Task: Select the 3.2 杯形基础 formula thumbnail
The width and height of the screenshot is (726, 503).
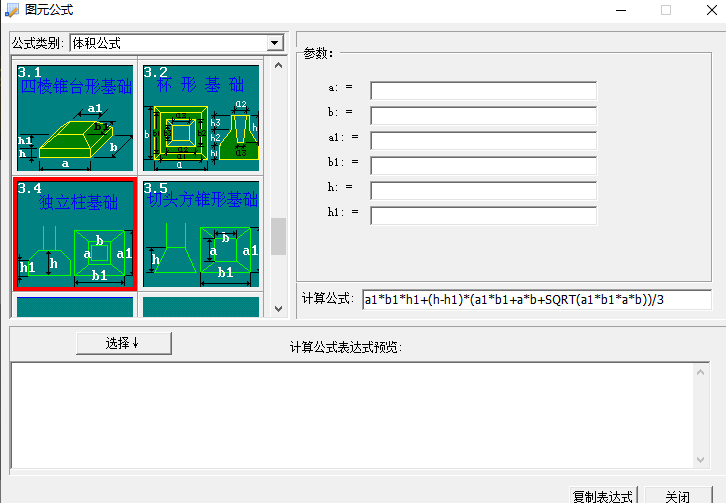Action: click(201, 118)
